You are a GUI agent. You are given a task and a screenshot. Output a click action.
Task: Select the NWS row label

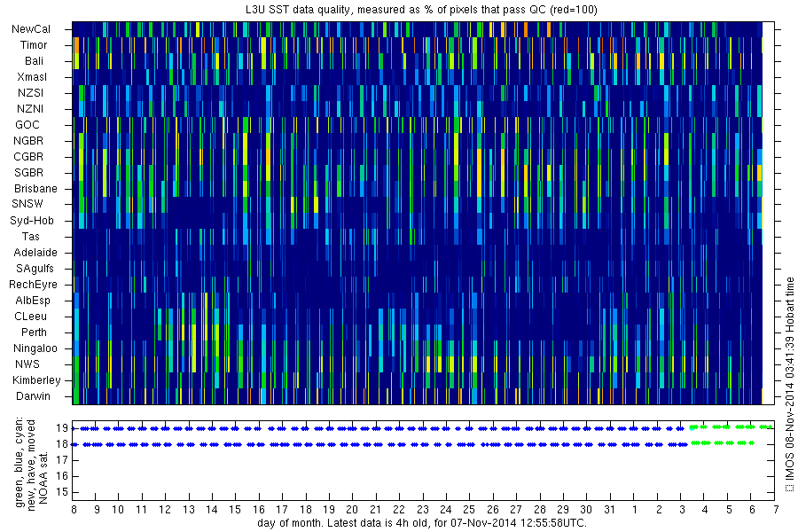[x=27, y=364]
